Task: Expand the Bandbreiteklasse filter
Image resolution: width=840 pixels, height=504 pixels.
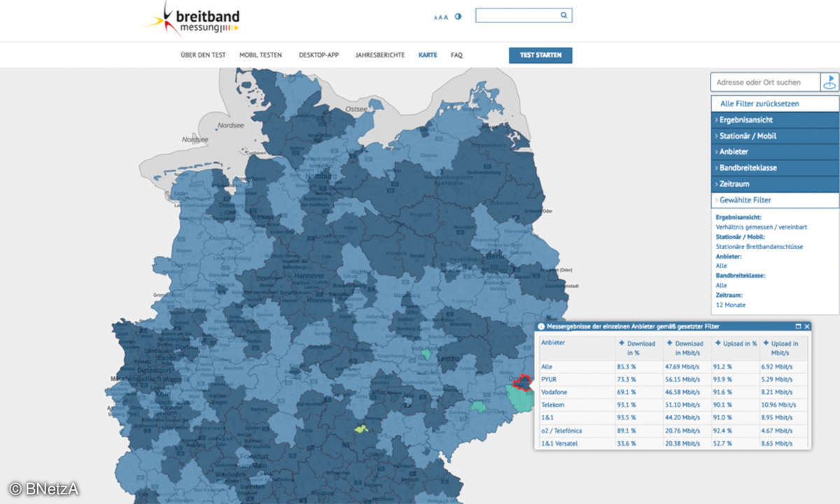Action: [775, 168]
